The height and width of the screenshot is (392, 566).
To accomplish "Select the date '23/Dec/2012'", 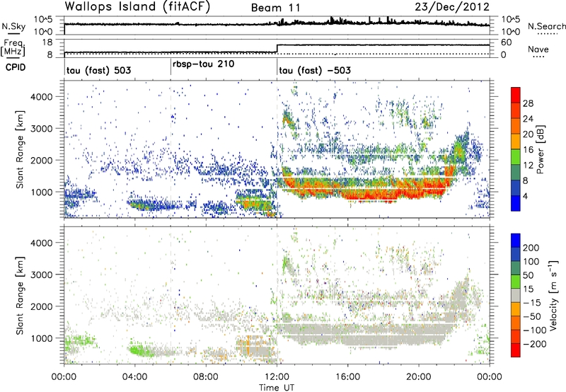I will click(452, 7).
